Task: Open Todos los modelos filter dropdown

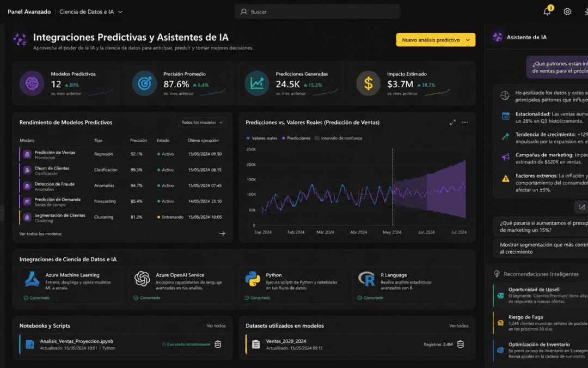Action: pos(202,123)
